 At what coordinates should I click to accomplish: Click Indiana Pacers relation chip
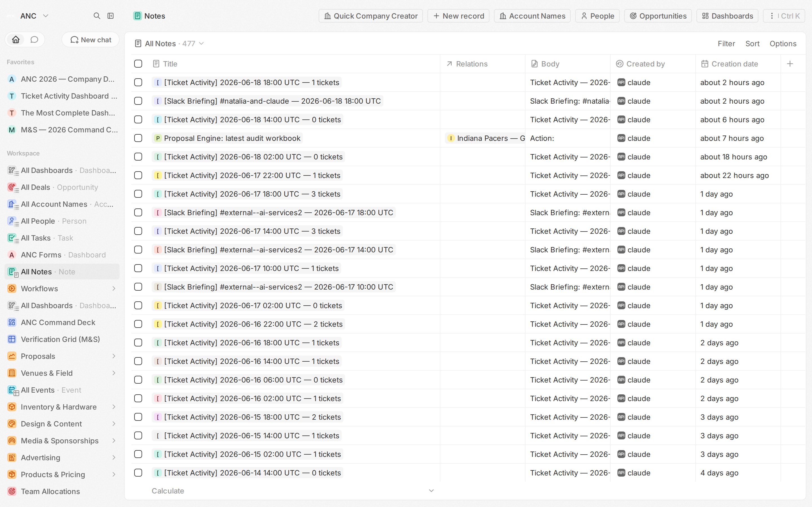[x=486, y=138]
